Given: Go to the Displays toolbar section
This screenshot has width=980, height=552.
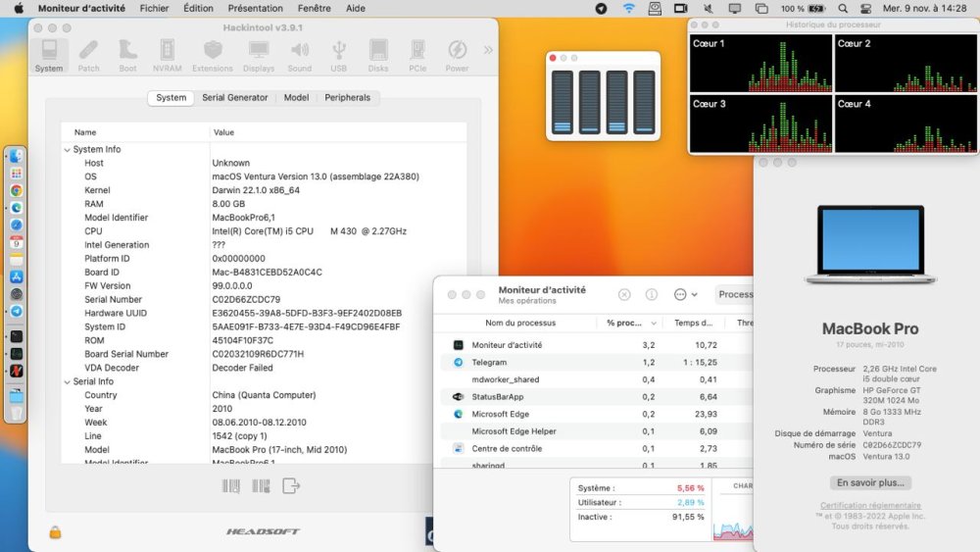Looking at the screenshot, I should [x=259, y=56].
